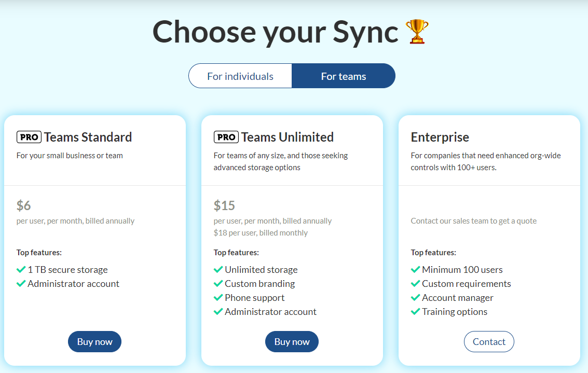
Task: Click the checkmark beside Minimum 100 users
Action: (416, 269)
